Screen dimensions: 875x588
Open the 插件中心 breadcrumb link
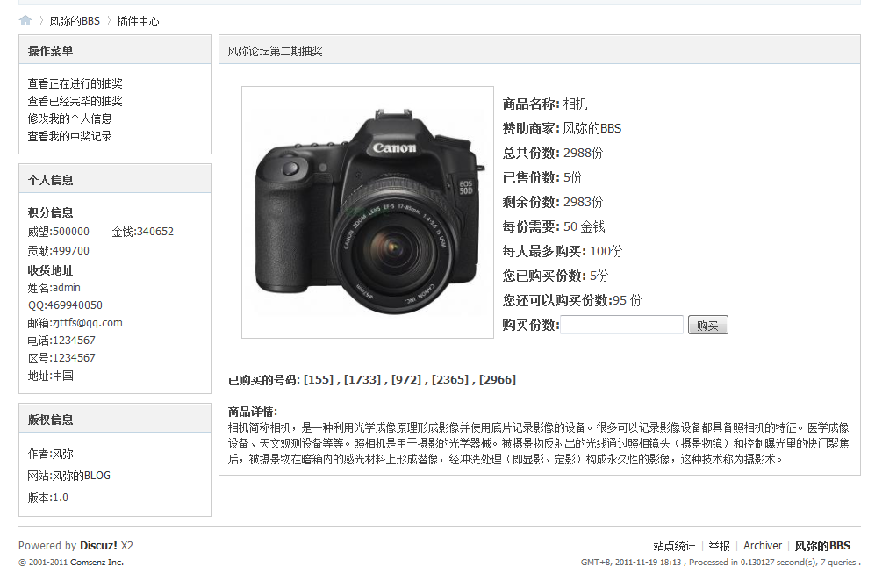138,21
